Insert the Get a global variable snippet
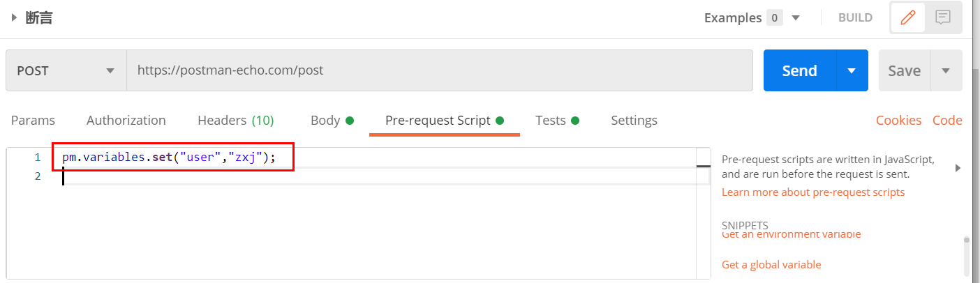The height and width of the screenshot is (283, 980). pos(771,265)
